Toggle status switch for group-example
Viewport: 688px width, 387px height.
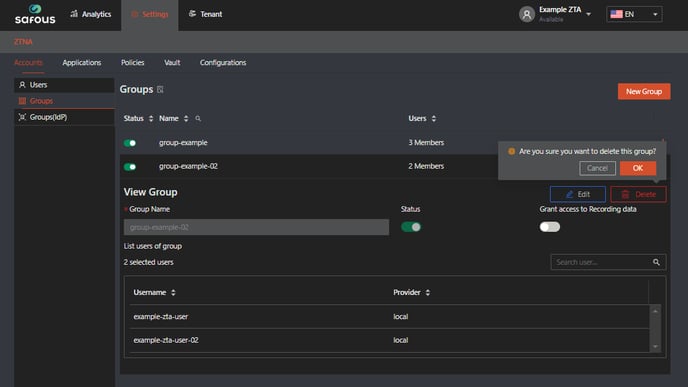tap(130, 143)
